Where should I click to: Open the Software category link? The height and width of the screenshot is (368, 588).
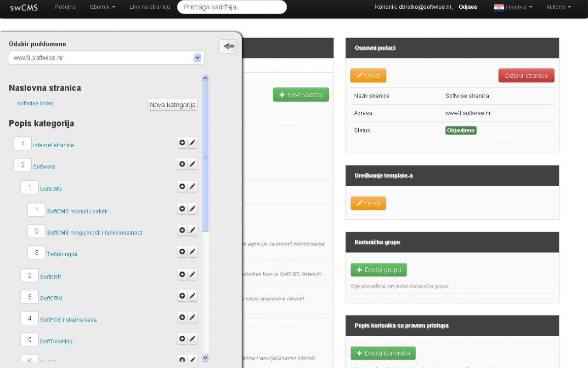click(x=44, y=167)
